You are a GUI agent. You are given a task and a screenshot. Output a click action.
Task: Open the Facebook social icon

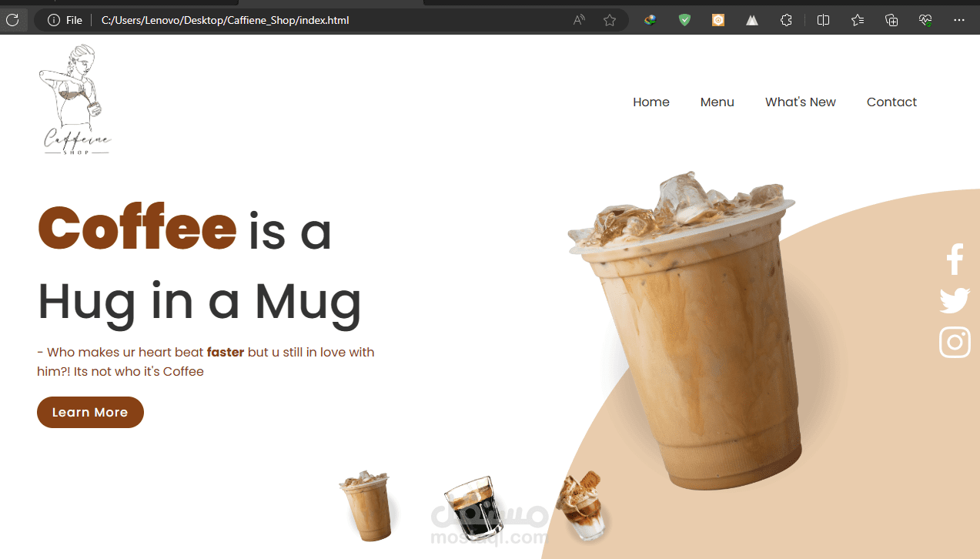coord(955,259)
